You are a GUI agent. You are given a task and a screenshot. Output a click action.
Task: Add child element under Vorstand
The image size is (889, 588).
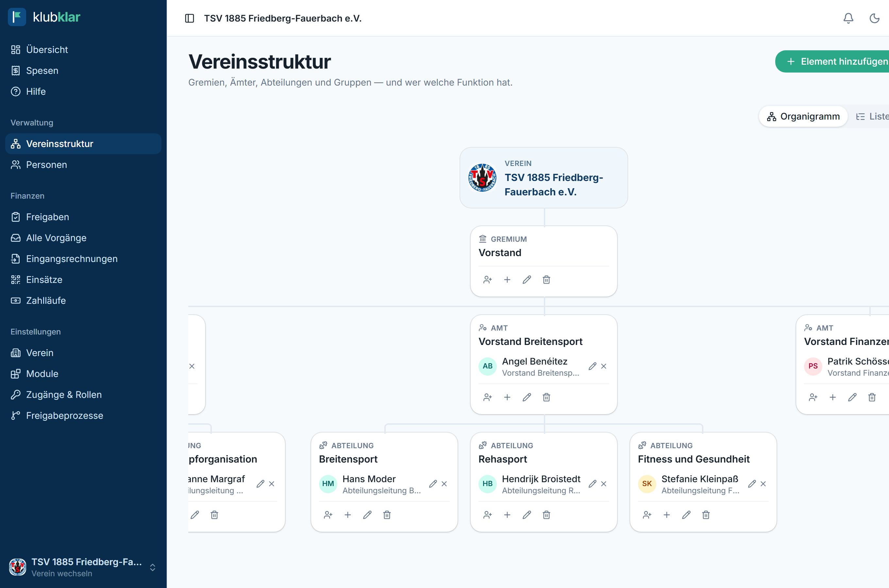pyautogui.click(x=507, y=280)
